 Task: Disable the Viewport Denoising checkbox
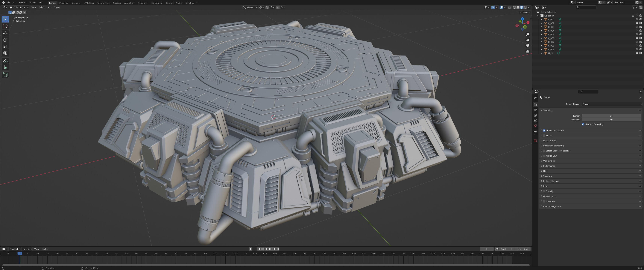tap(583, 124)
